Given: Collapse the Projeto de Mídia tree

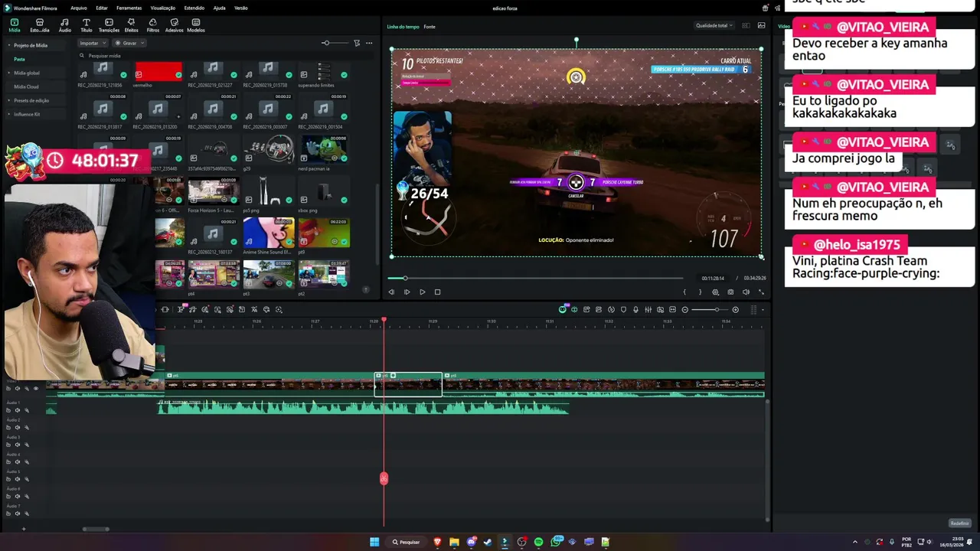Looking at the screenshot, I should point(9,45).
